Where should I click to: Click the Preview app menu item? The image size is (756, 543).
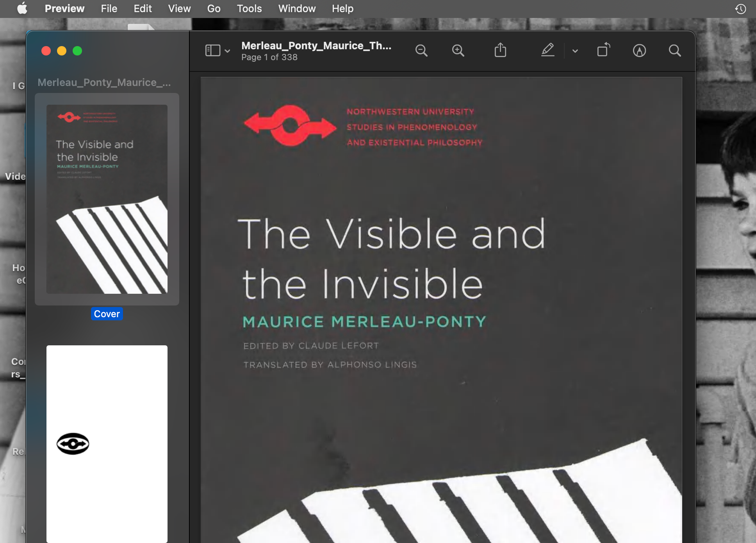coord(65,8)
